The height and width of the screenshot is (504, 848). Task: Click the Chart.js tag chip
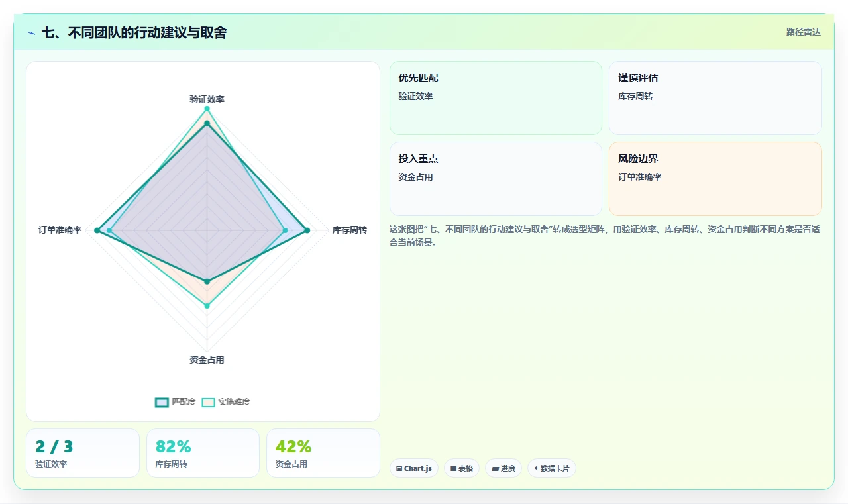(x=414, y=468)
